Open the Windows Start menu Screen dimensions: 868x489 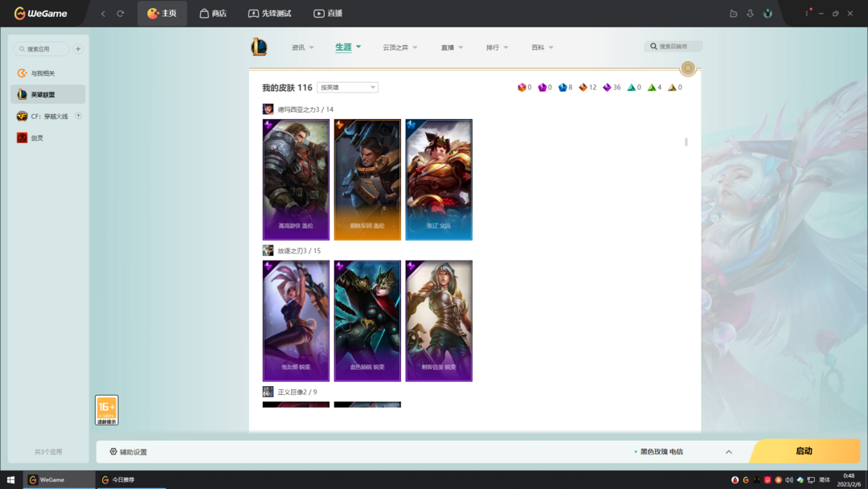point(10,479)
